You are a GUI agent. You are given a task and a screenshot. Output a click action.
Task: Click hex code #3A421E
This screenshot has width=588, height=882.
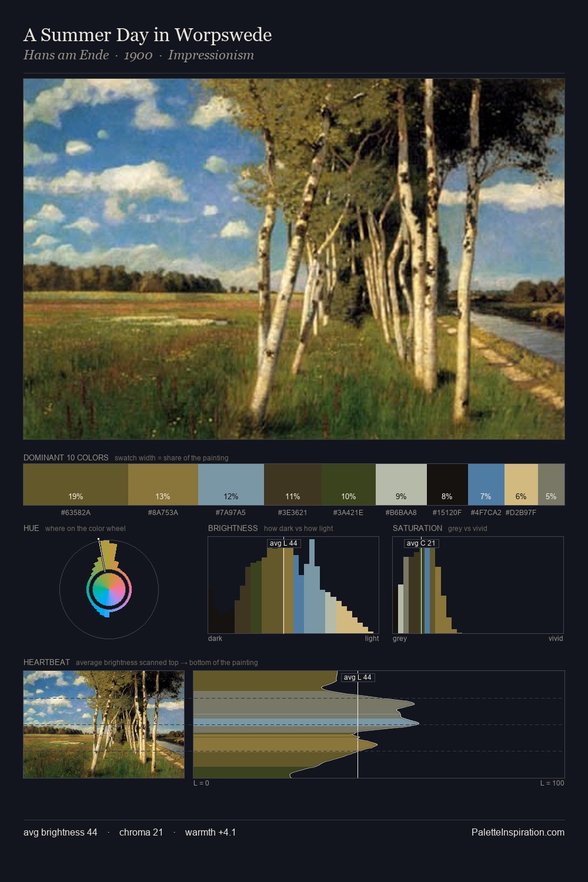coord(348,513)
